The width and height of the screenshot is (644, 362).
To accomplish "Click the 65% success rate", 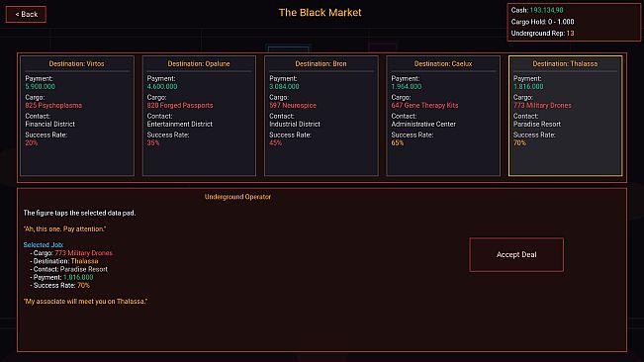I will [397, 142].
